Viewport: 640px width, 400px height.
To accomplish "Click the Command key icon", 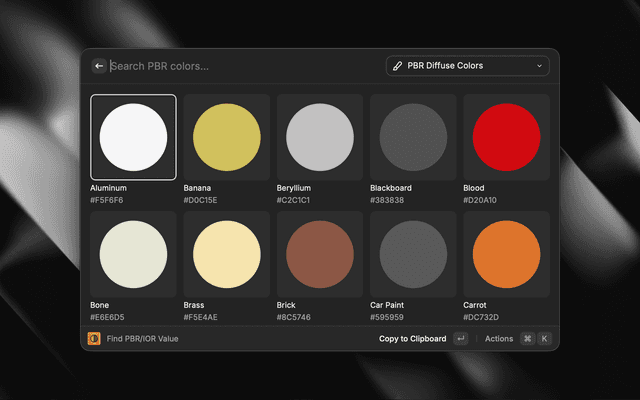I will tap(527, 339).
